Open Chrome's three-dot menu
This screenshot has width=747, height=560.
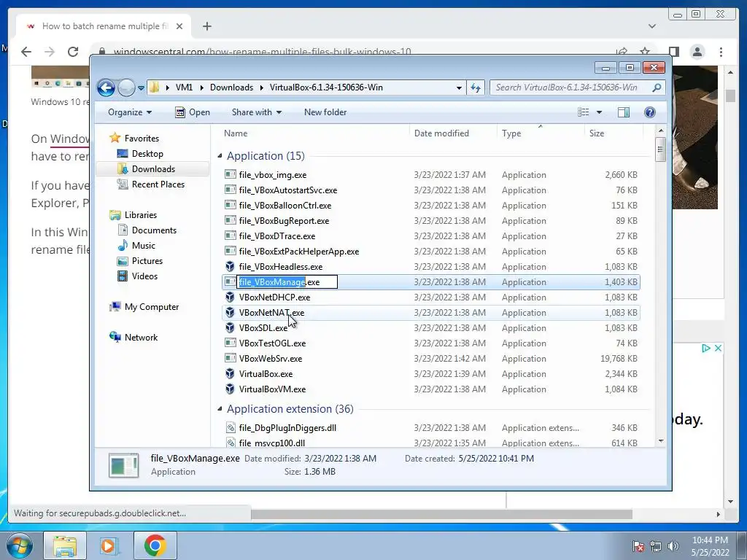click(721, 52)
